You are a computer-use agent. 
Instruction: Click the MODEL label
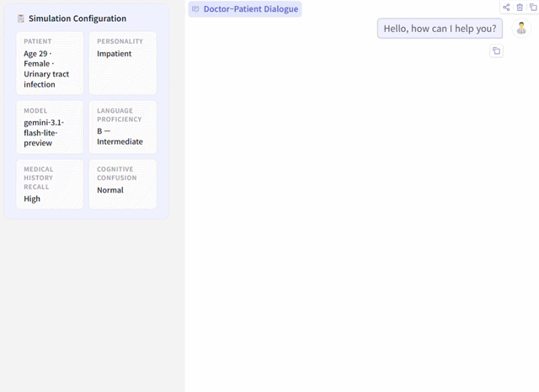pos(35,111)
